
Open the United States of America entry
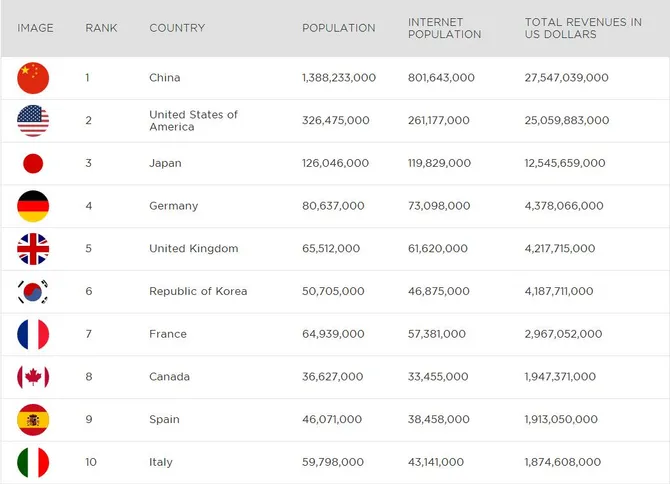(x=193, y=120)
